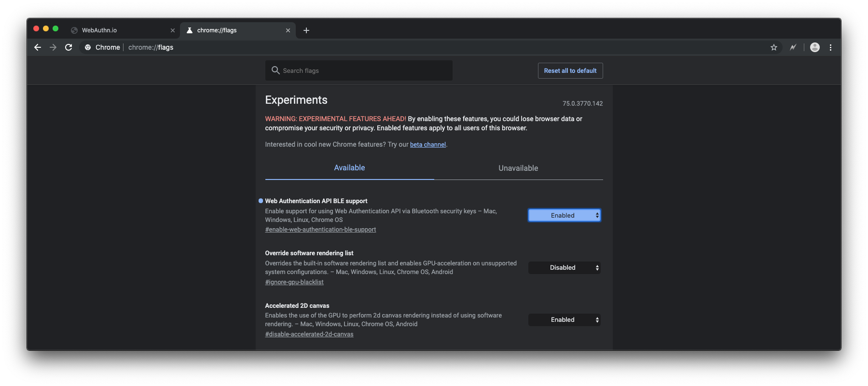868x386 pixels.
Task: Focus the Search flags input field
Action: click(364, 70)
